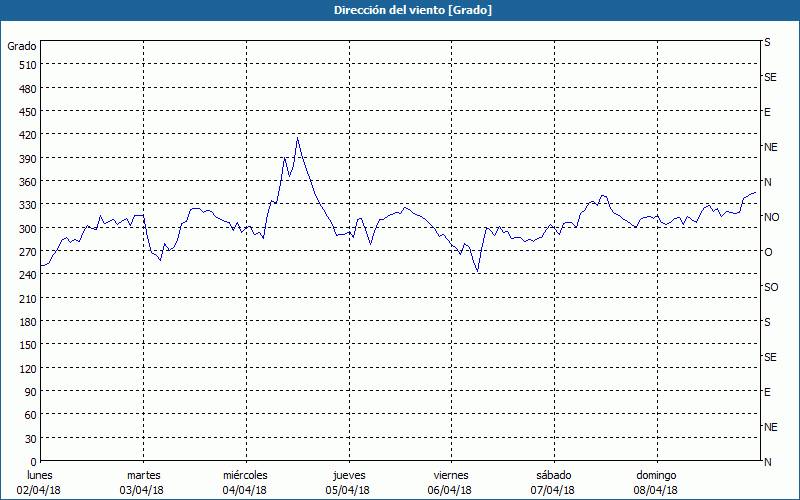Click the NO compass label on right axis
Screen dimensions: 800x500
click(771, 217)
